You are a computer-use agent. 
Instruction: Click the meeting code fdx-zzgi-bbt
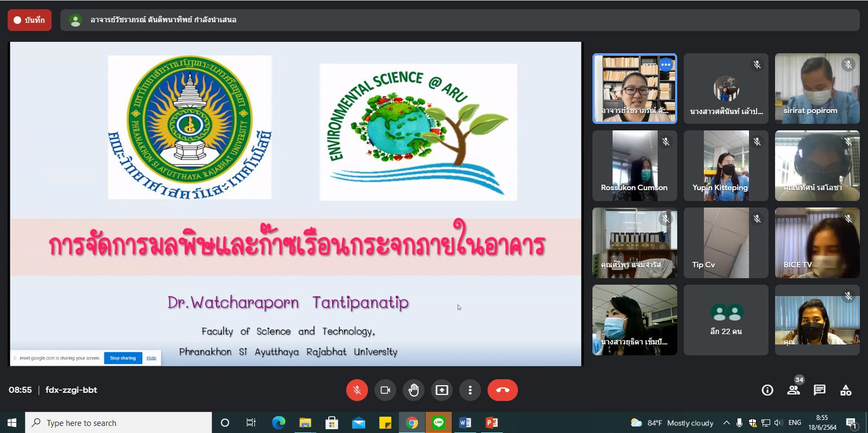(x=71, y=390)
